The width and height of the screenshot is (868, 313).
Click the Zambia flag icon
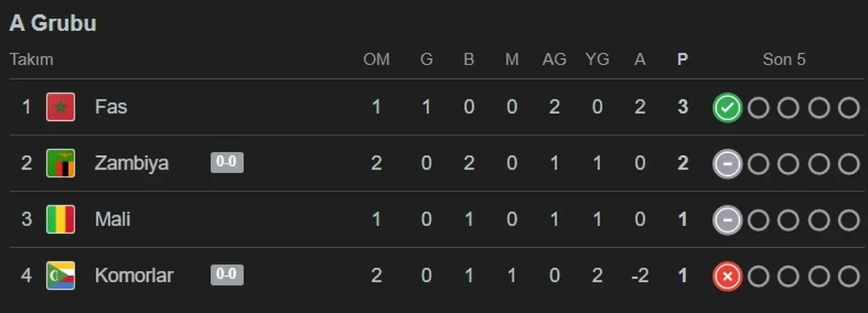(x=60, y=164)
